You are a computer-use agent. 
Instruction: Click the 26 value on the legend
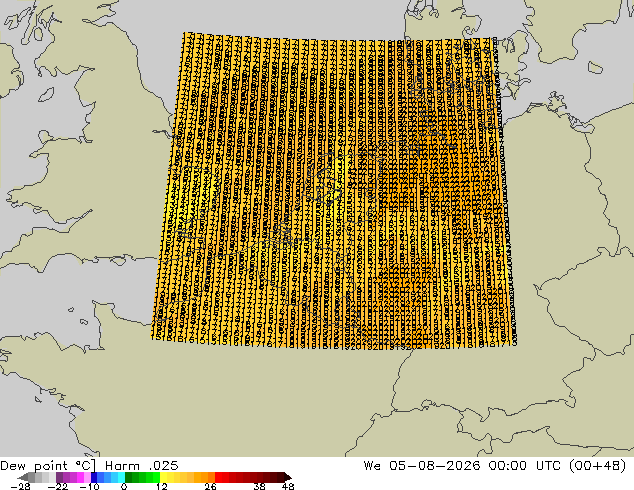click(210, 486)
